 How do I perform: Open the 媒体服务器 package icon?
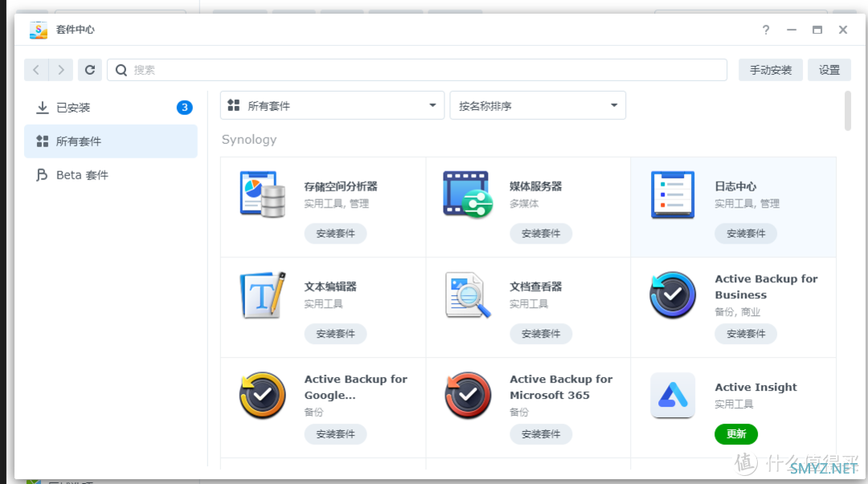[x=468, y=195]
